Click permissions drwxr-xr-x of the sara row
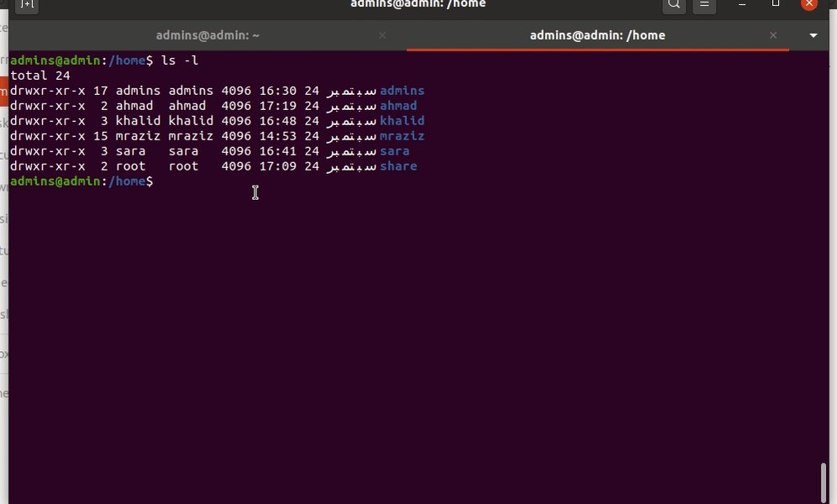The image size is (837, 504). click(x=48, y=151)
